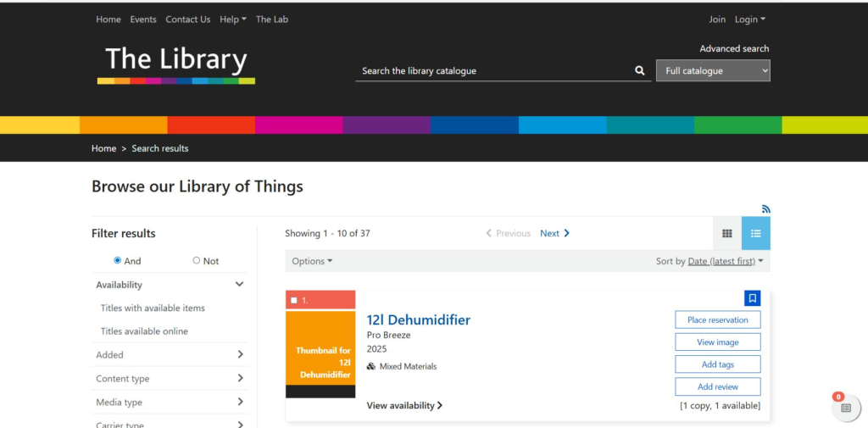868x428 pixels.
Task: Select the And filter radio button
Action: [x=118, y=261]
